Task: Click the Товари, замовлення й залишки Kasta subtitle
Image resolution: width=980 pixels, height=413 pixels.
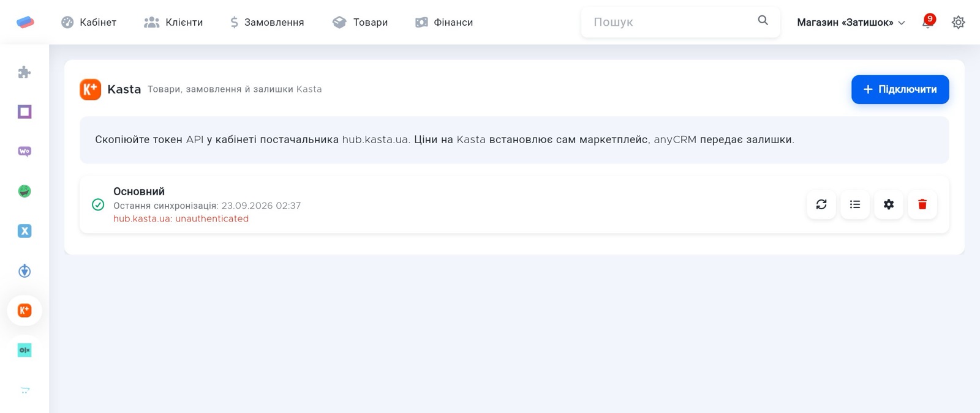Action: pyautogui.click(x=235, y=89)
